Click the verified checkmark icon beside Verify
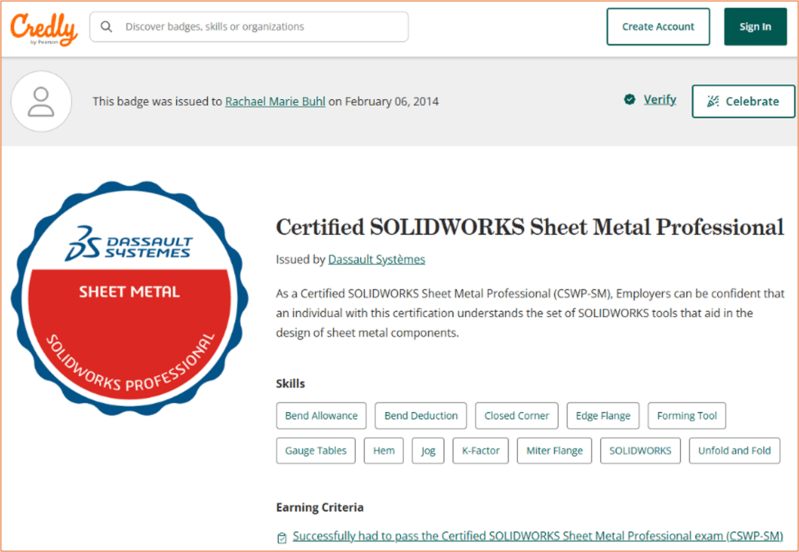 click(x=630, y=99)
